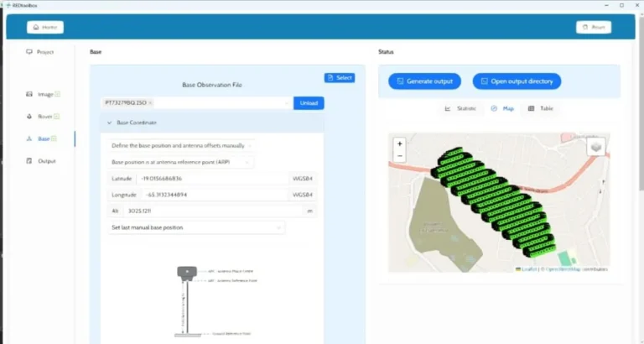The height and width of the screenshot is (344, 644).
Task: Minimize the REDtoolbox window
Action: tap(606, 5)
